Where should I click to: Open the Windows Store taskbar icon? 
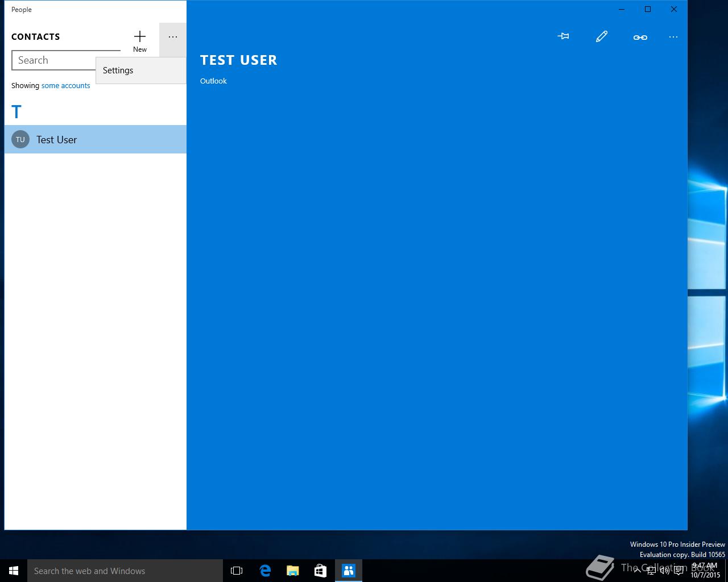click(x=321, y=571)
